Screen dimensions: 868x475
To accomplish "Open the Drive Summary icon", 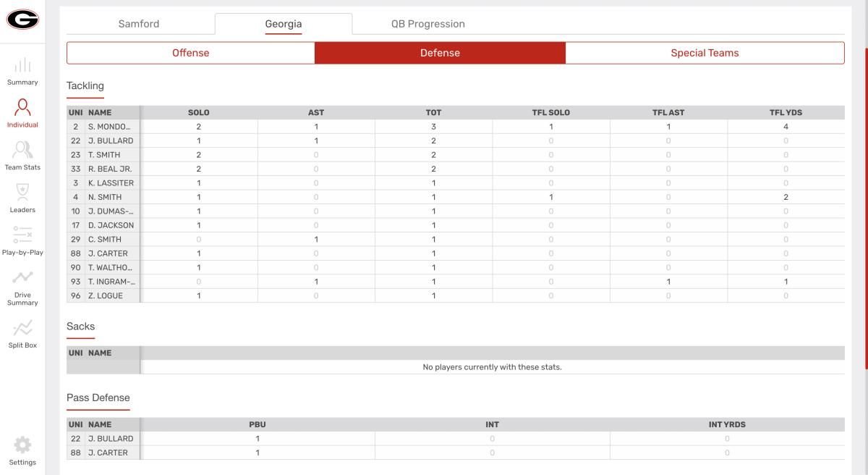I will point(22,278).
